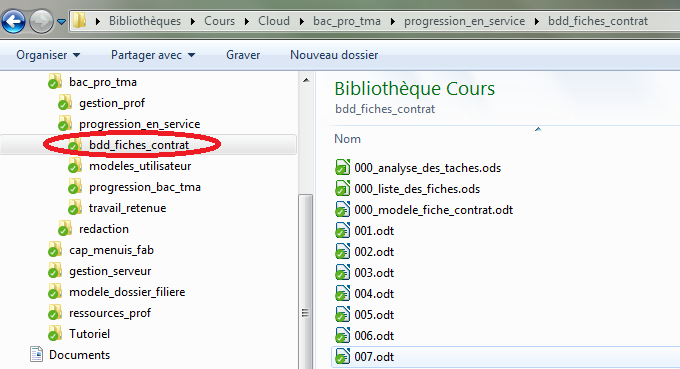Select redaction folder in tree

coord(104,229)
